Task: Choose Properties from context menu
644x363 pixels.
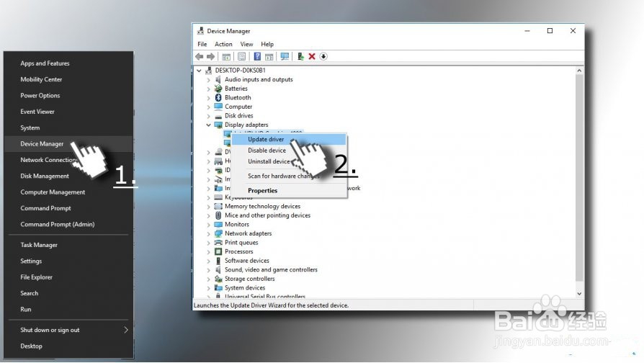Action: [x=289, y=191]
